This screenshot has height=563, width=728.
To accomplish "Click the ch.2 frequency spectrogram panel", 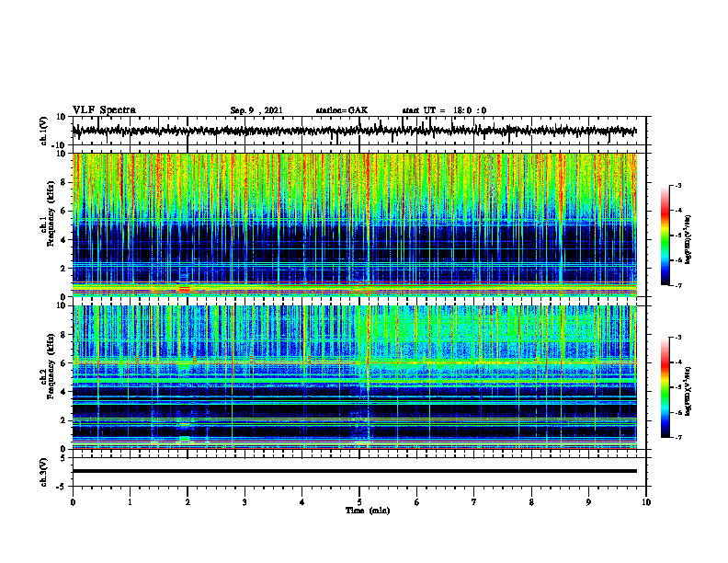I will (354, 377).
